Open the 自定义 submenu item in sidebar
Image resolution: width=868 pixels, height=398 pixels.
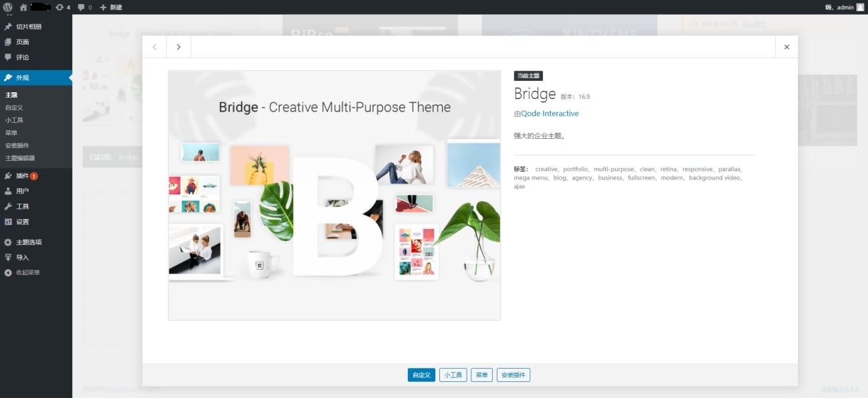point(14,108)
